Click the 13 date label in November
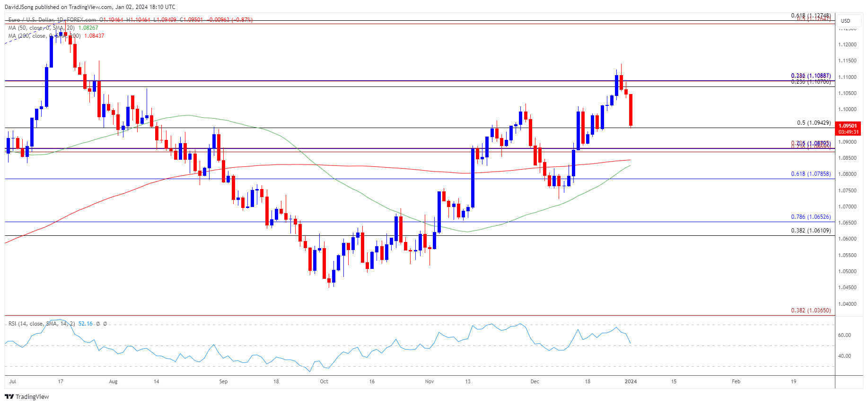The image size is (868, 405). pyautogui.click(x=468, y=381)
